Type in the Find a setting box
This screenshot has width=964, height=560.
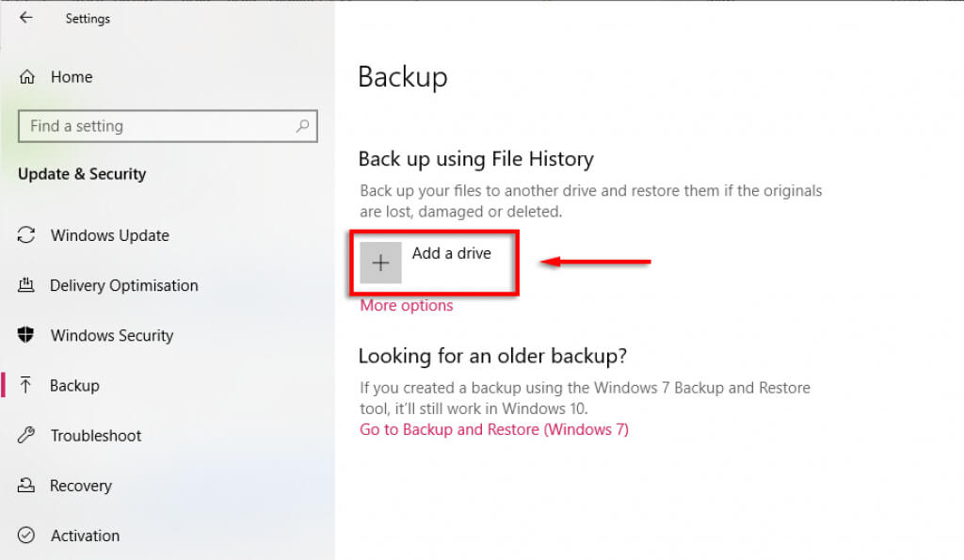(x=155, y=126)
